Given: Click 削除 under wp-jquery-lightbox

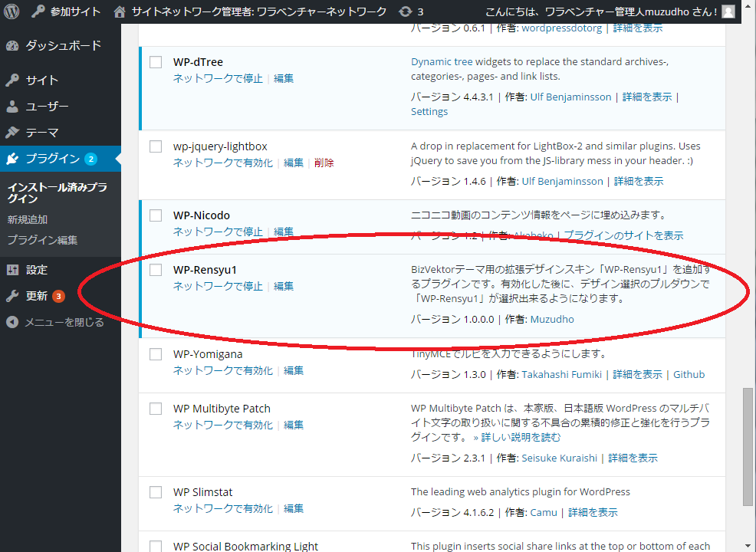Looking at the screenshot, I should click(x=324, y=163).
